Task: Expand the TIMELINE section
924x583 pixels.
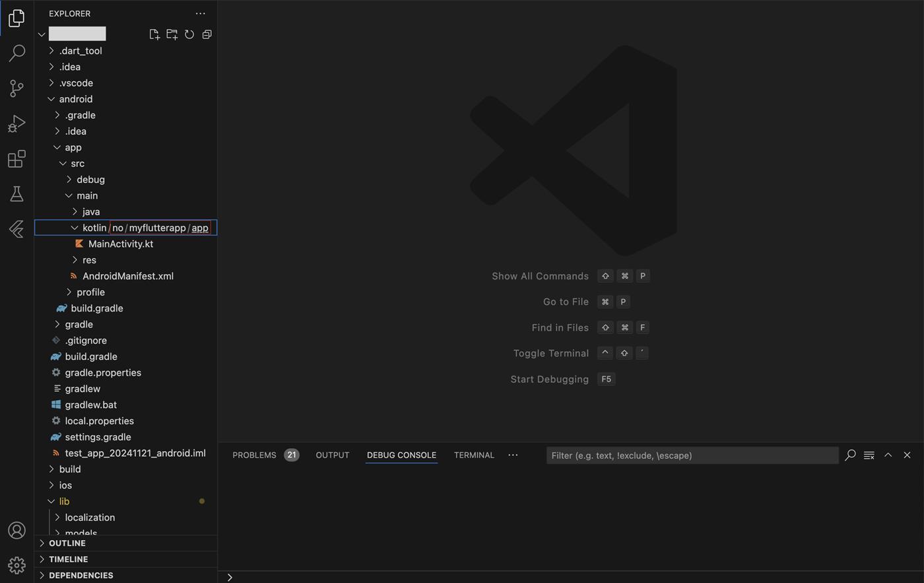Action: (125, 559)
